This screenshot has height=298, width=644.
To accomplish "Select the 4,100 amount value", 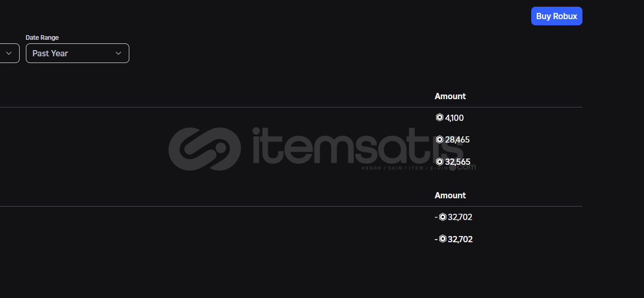I will pyautogui.click(x=455, y=118).
